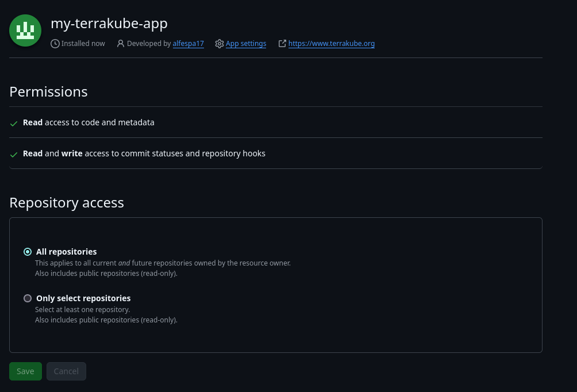577x392 pixels.
Task: Click the checkmark beside commit statuses permission
Action: (14, 154)
